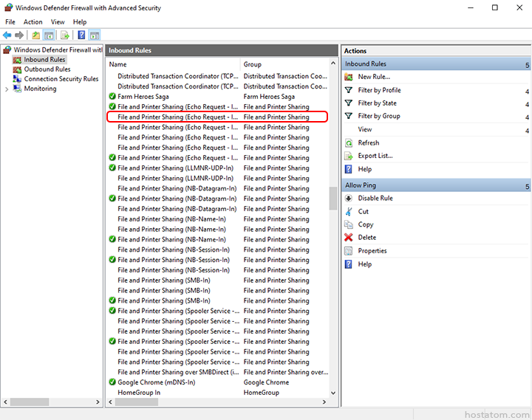Select Disable Rule in Allow Ping actions
Viewport: 532px width, 420px height.
375,198
